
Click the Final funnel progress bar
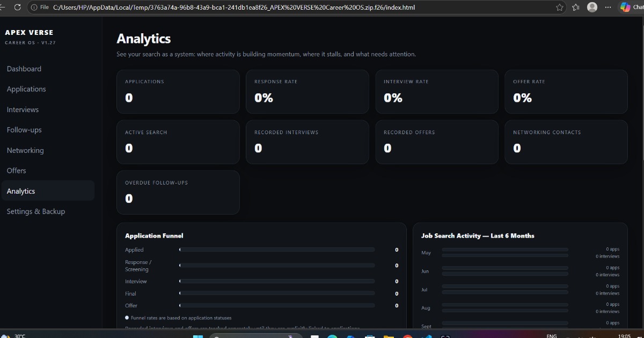pos(277,293)
